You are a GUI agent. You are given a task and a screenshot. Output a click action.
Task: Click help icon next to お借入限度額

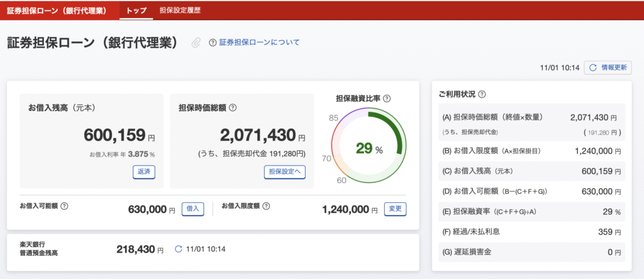pyautogui.click(x=266, y=206)
